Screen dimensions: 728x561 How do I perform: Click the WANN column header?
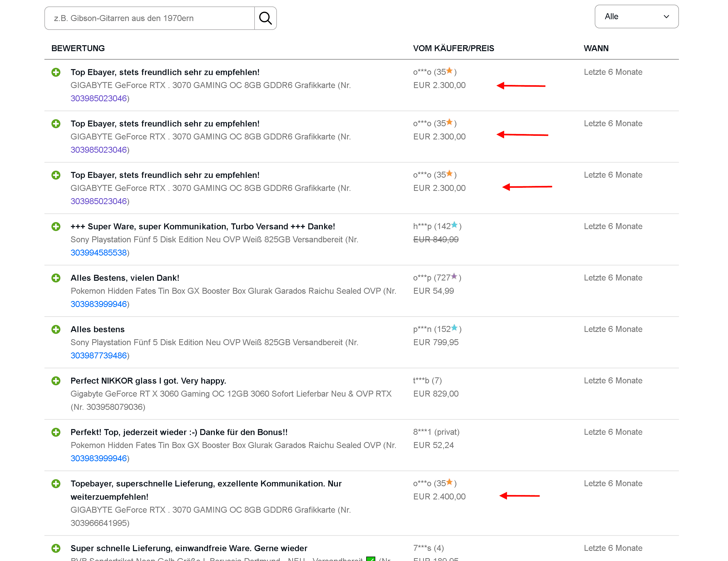(596, 48)
